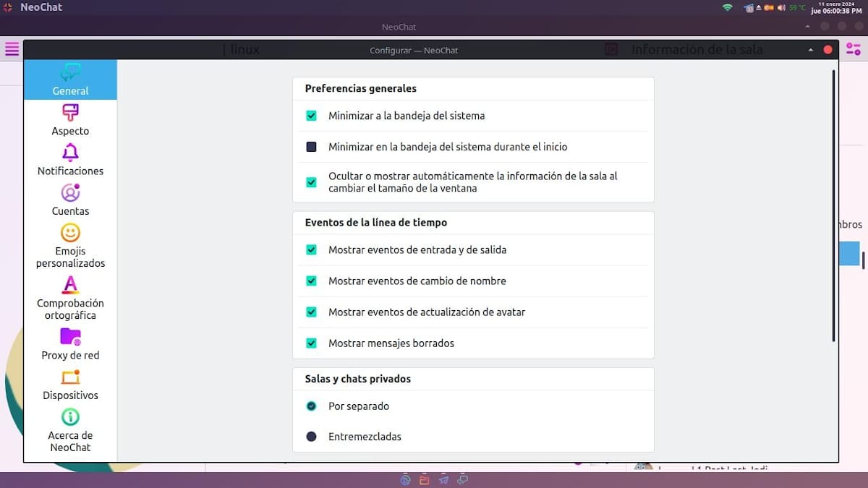Close the Configurar dialog with red button
This screenshot has height=488, width=868.
tap(828, 50)
